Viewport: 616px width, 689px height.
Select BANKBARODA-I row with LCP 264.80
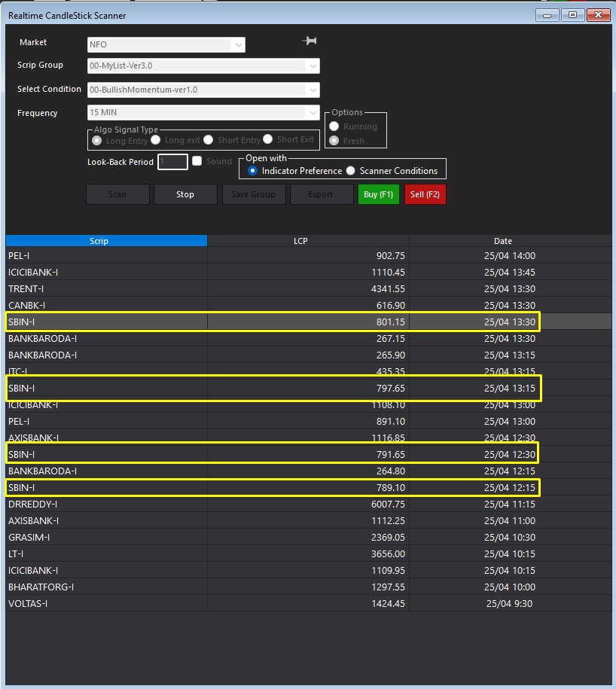click(x=309, y=471)
